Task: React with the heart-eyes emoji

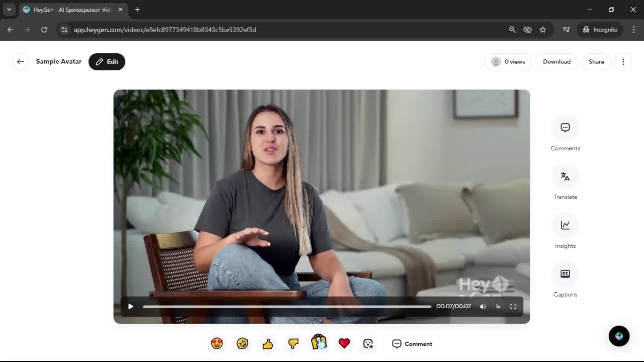Action: [217, 344]
